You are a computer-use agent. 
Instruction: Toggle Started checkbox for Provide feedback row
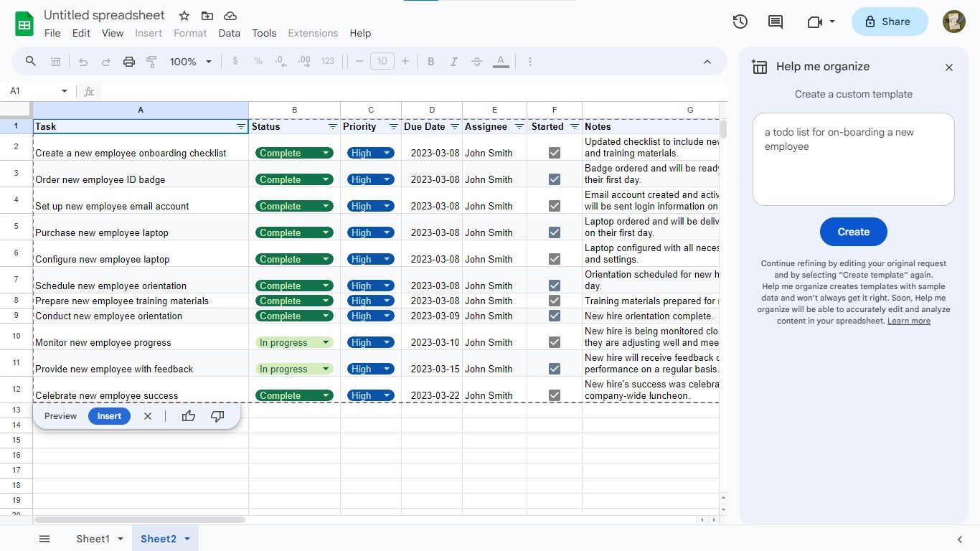(x=555, y=369)
